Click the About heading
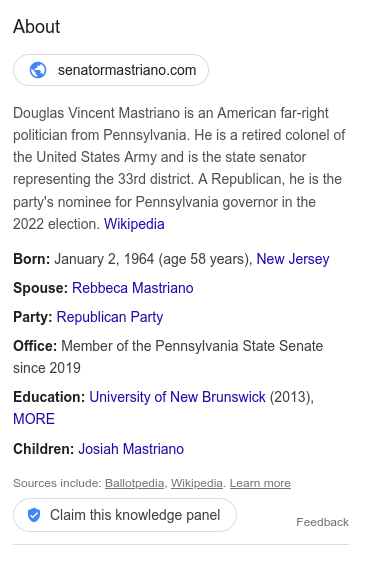This screenshot has width=381, height=563. pos(37,27)
